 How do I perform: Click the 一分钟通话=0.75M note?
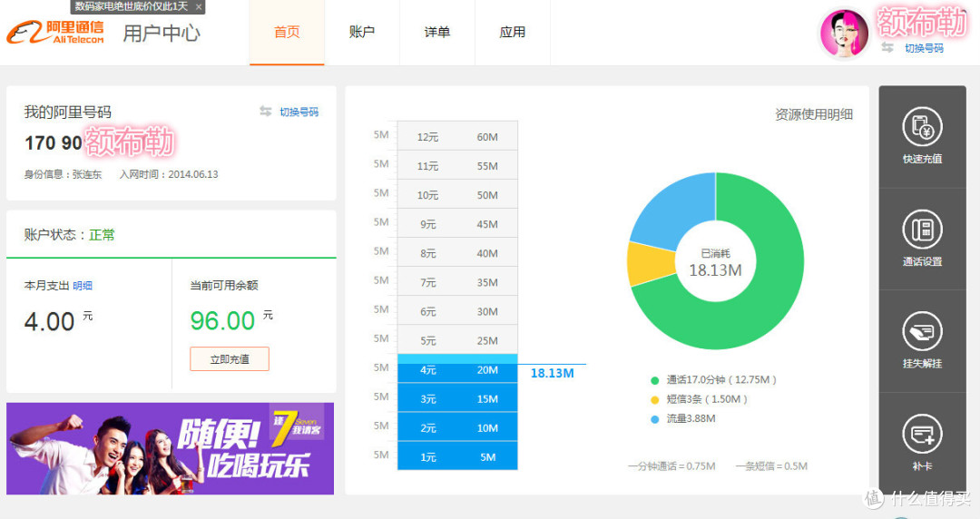pyautogui.click(x=671, y=465)
